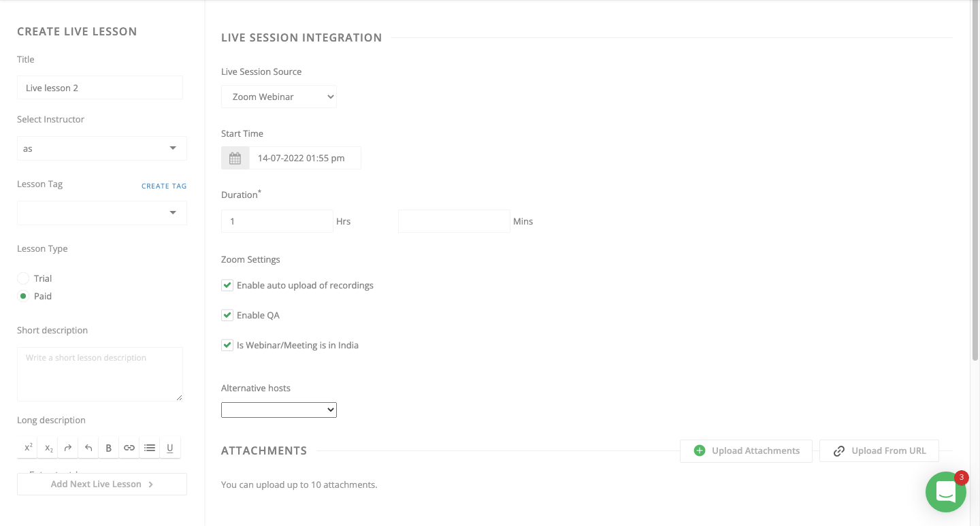Toggle underline formatting
The width and height of the screenshot is (980, 526).
coord(170,448)
